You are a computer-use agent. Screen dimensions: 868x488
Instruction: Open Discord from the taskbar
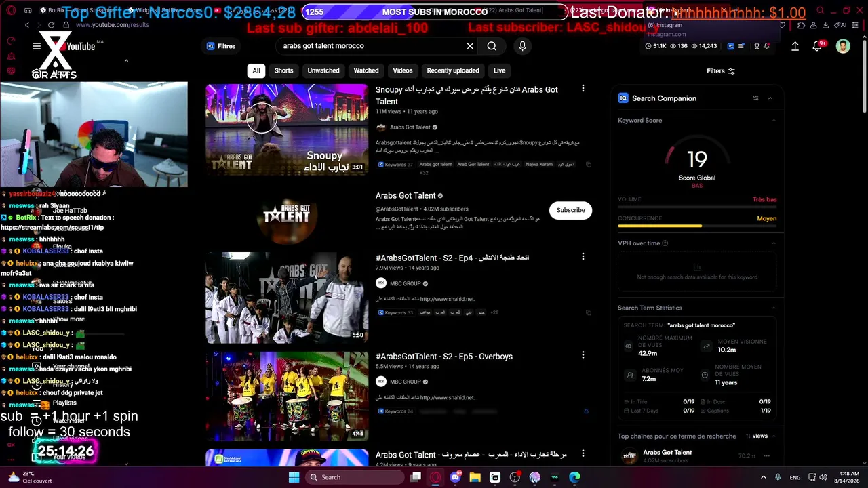point(455,477)
